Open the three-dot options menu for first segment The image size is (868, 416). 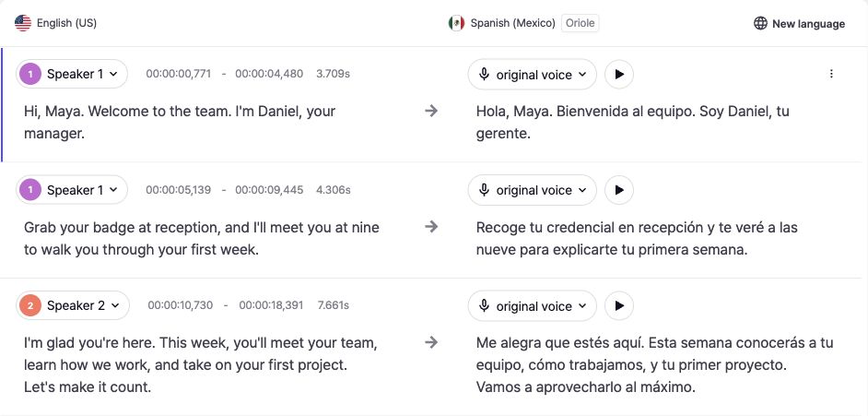click(x=831, y=74)
